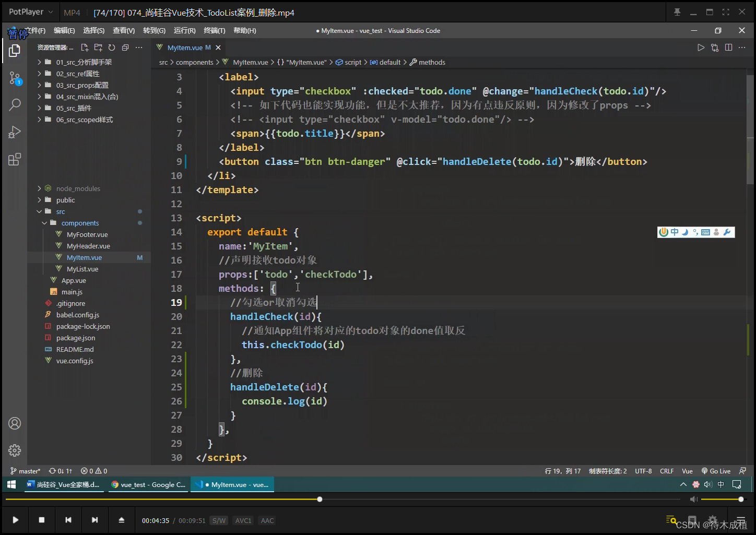Image resolution: width=756 pixels, height=535 pixels.
Task: Click the eject open-file button in PotPlayer
Action: [122, 520]
